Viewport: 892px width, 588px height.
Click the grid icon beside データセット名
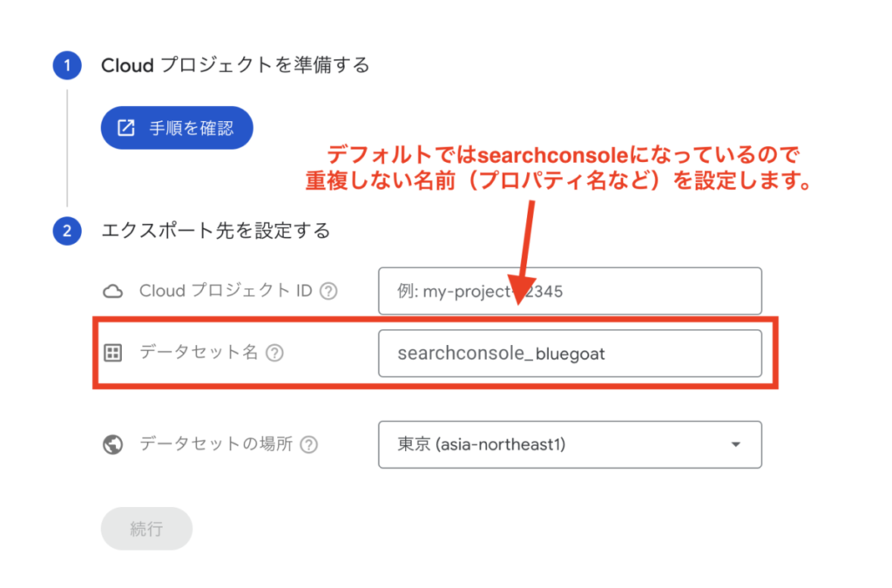click(x=112, y=353)
